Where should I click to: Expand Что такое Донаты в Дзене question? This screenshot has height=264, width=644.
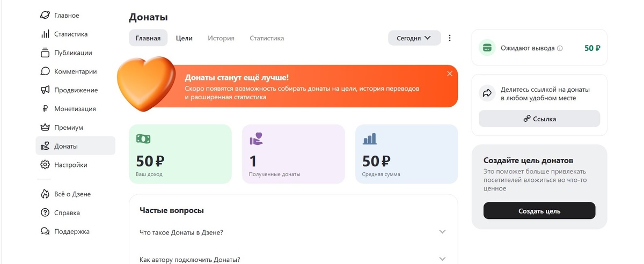tap(293, 232)
